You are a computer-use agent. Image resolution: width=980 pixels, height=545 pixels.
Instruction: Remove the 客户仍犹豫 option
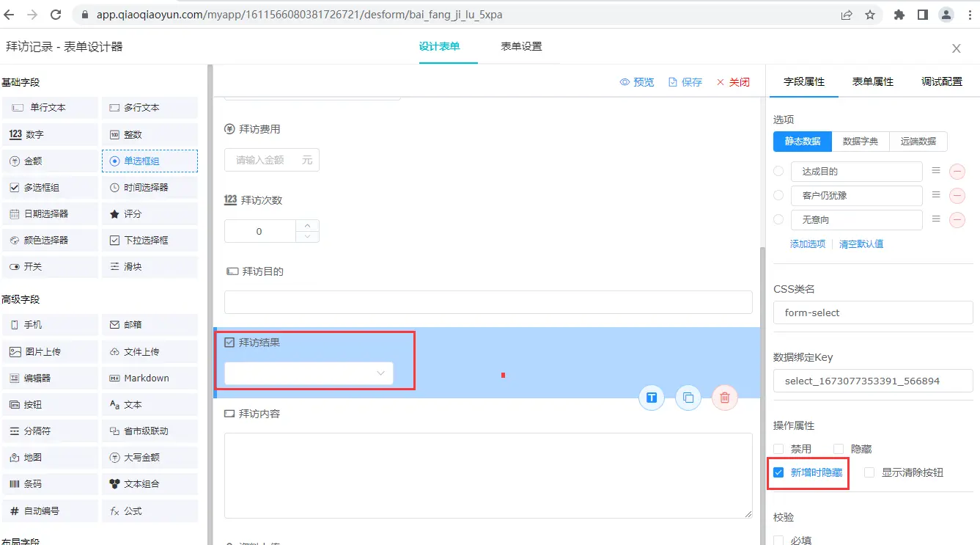957,196
